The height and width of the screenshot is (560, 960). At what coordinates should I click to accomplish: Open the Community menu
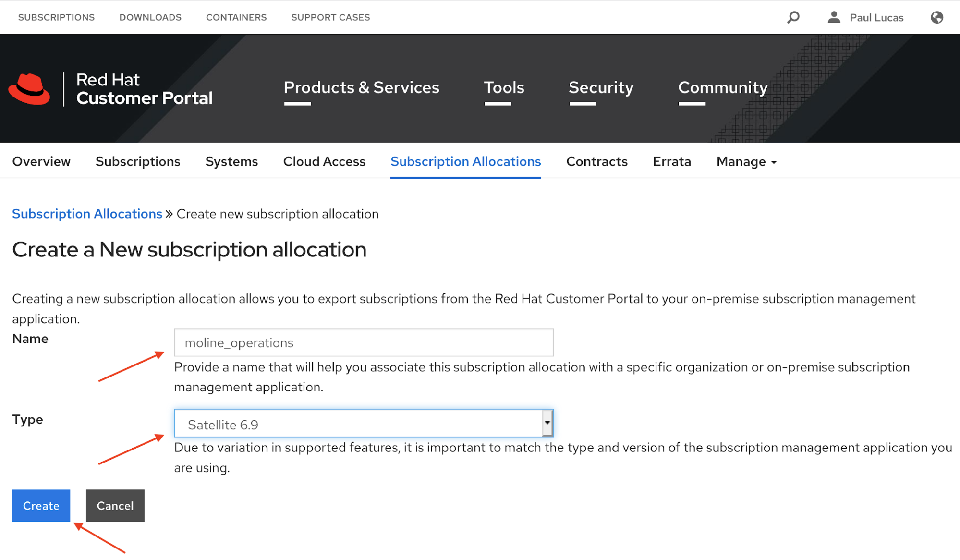coord(722,88)
